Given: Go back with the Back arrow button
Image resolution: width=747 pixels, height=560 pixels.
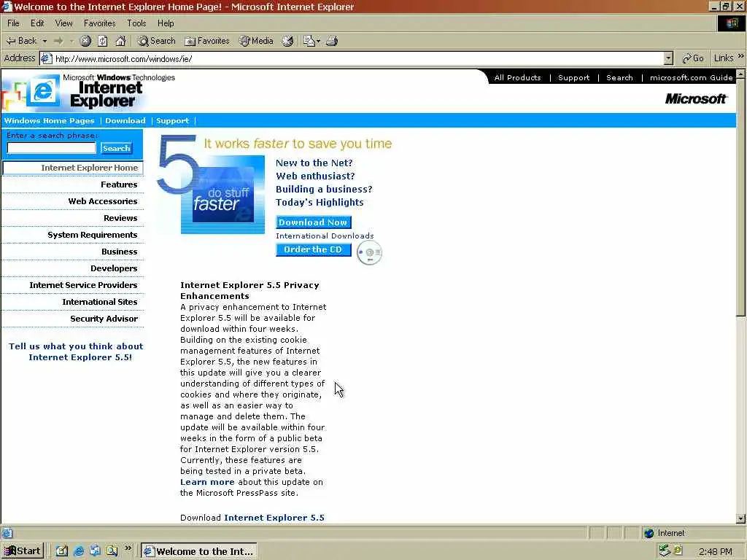Looking at the screenshot, I should [x=21, y=41].
